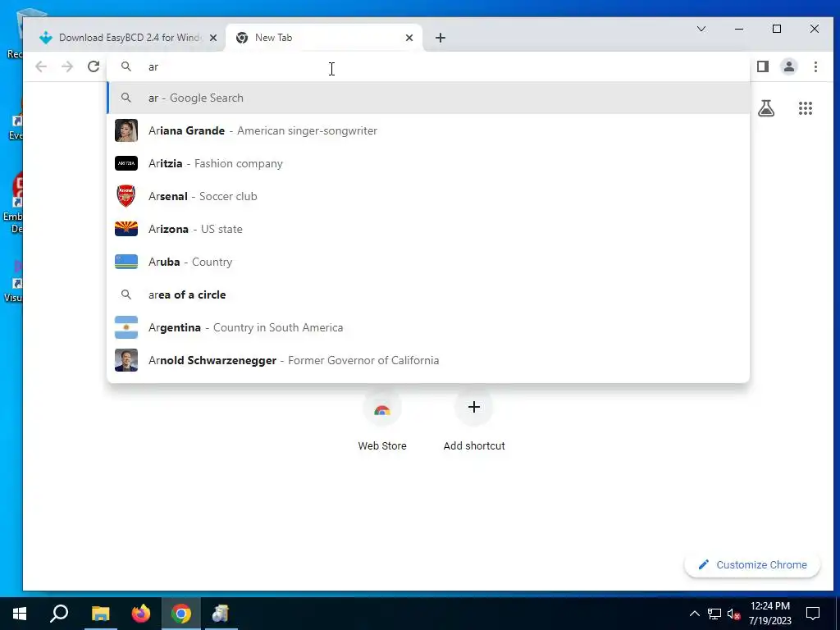Expand the tab search chevron
The height and width of the screenshot is (630, 840).
click(701, 29)
